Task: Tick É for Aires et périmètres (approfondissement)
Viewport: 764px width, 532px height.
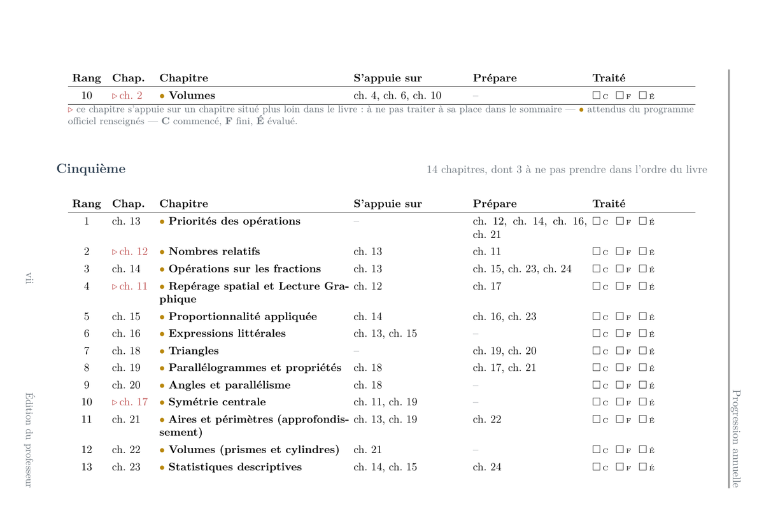Action: click(643, 419)
